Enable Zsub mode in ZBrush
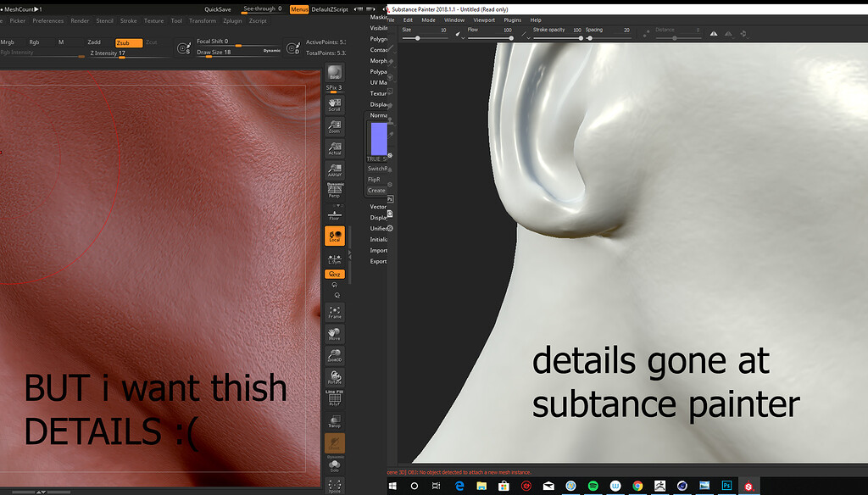 (129, 42)
